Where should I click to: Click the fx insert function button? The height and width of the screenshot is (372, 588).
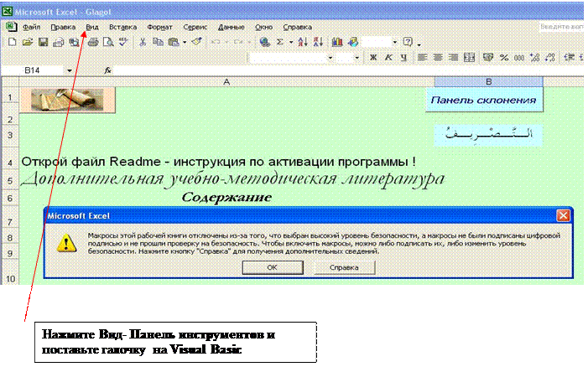[108, 70]
